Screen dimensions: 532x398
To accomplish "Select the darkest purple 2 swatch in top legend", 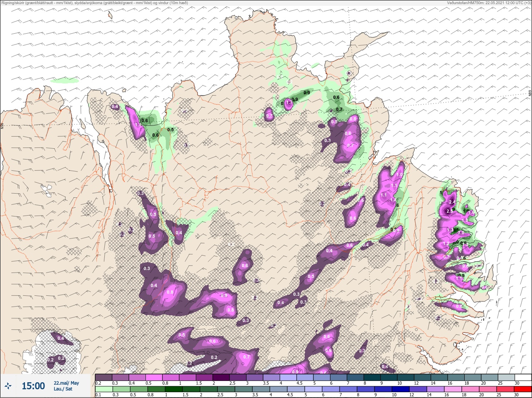I will tap(221, 377).
